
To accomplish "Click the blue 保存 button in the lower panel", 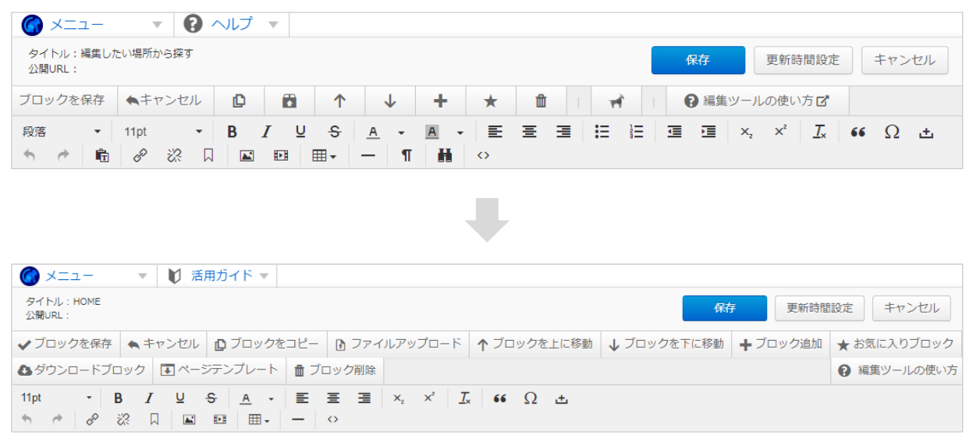I will click(x=725, y=308).
